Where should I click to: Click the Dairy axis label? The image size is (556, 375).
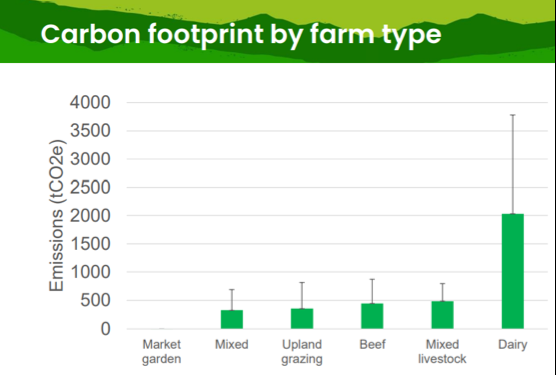pyautogui.click(x=512, y=344)
